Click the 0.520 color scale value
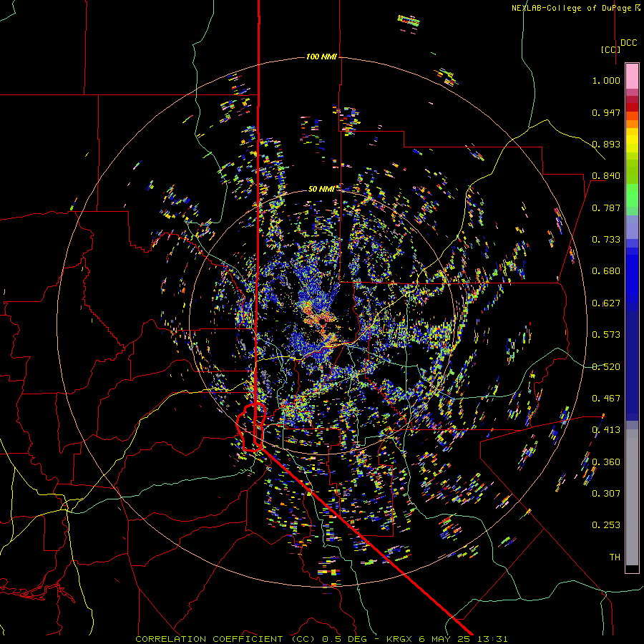 [606, 367]
